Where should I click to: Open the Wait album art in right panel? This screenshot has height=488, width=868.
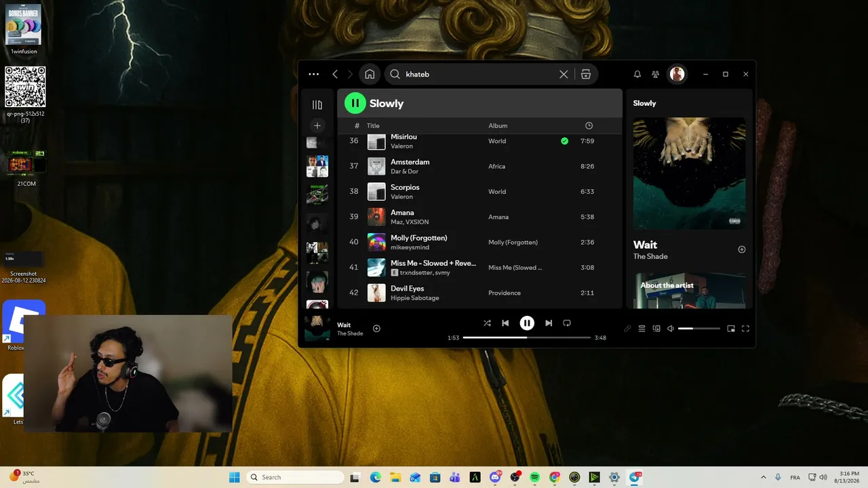coord(689,174)
